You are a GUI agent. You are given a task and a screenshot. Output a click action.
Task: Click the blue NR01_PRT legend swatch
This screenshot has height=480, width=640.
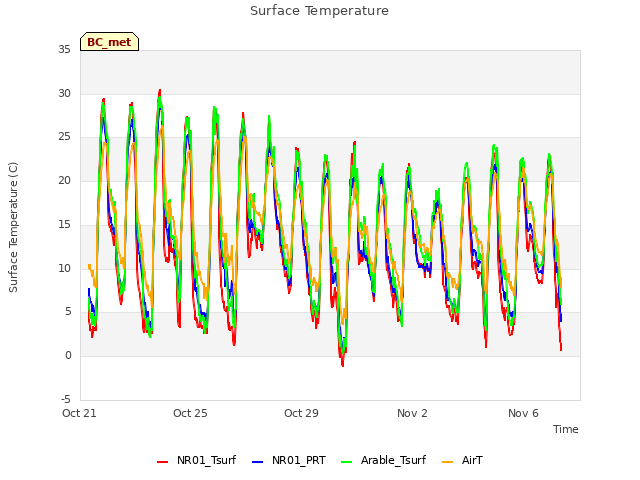point(258,462)
